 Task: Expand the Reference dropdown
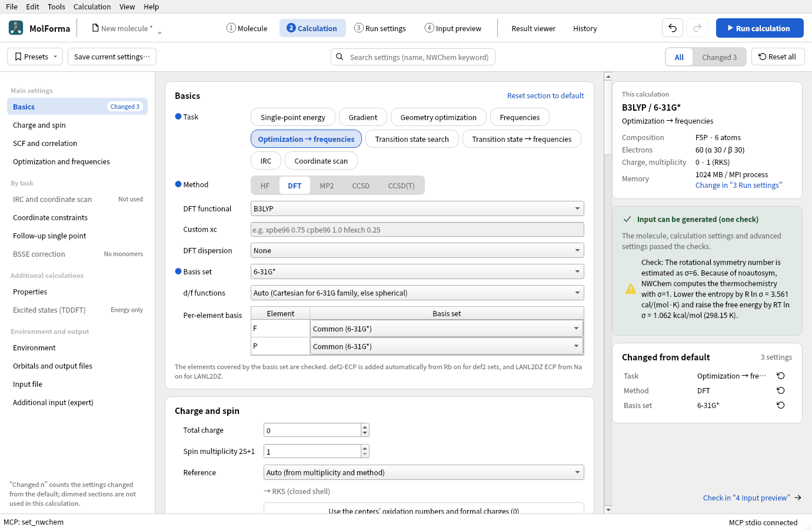[x=424, y=472]
